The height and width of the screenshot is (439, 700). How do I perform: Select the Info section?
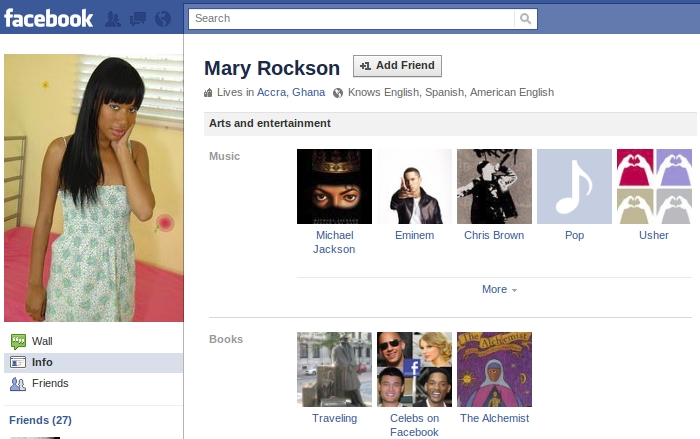[94, 363]
